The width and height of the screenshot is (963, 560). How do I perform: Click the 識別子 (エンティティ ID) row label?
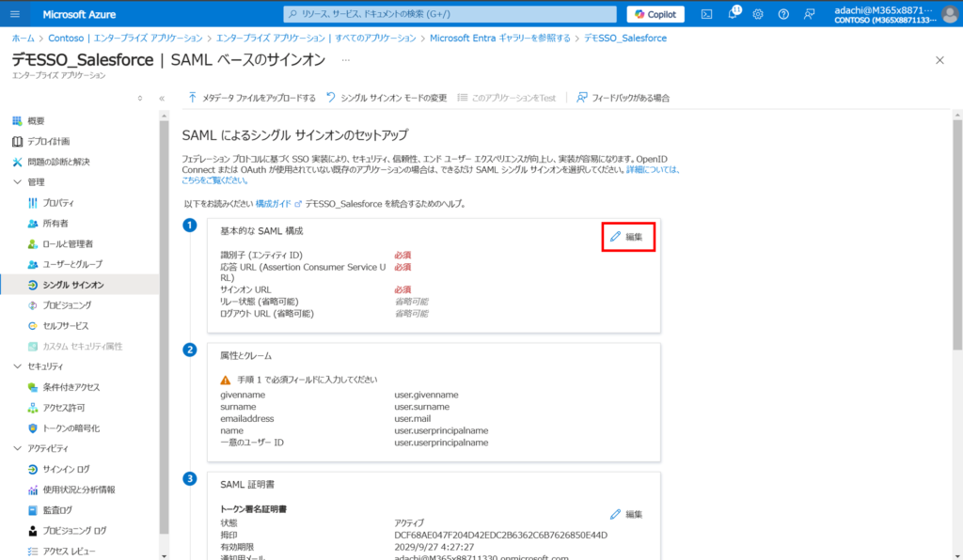[x=261, y=256]
